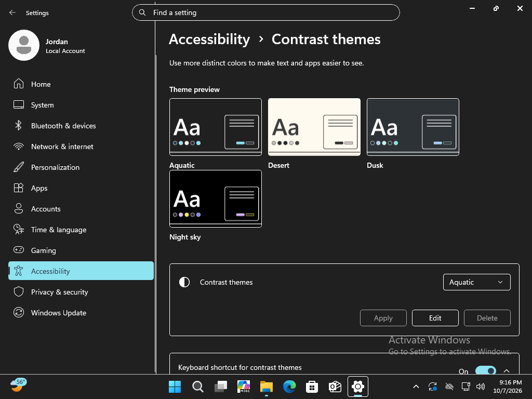Toggle keyboard shortcut for contrast themes off
This screenshot has width=532, height=399.
(486, 371)
